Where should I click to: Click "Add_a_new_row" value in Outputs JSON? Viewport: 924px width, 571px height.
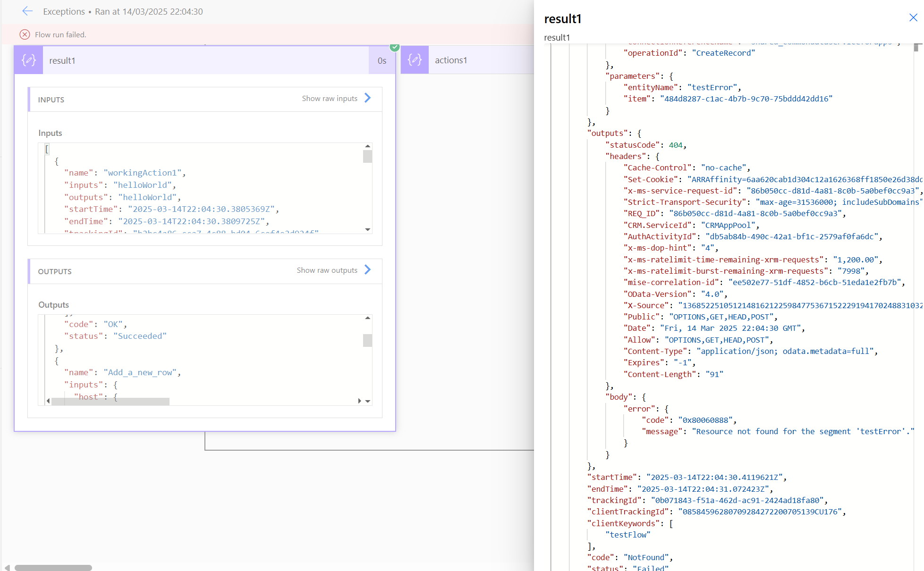(140, 372)
